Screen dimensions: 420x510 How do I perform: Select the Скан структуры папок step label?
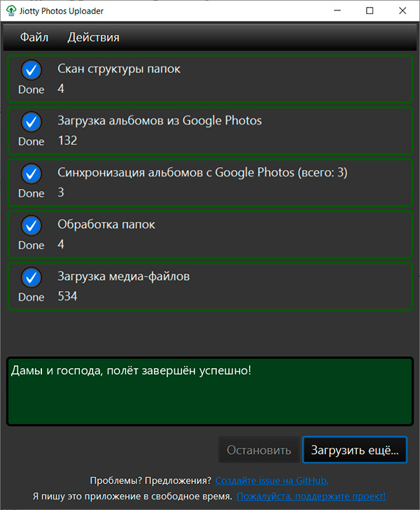tap(119, 69)
